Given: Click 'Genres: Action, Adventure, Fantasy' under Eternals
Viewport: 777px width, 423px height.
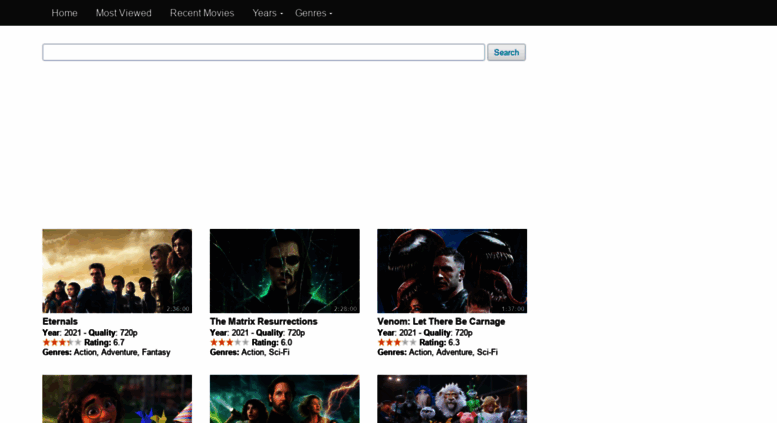Looking at the screenshot, I should coord(106,352).
